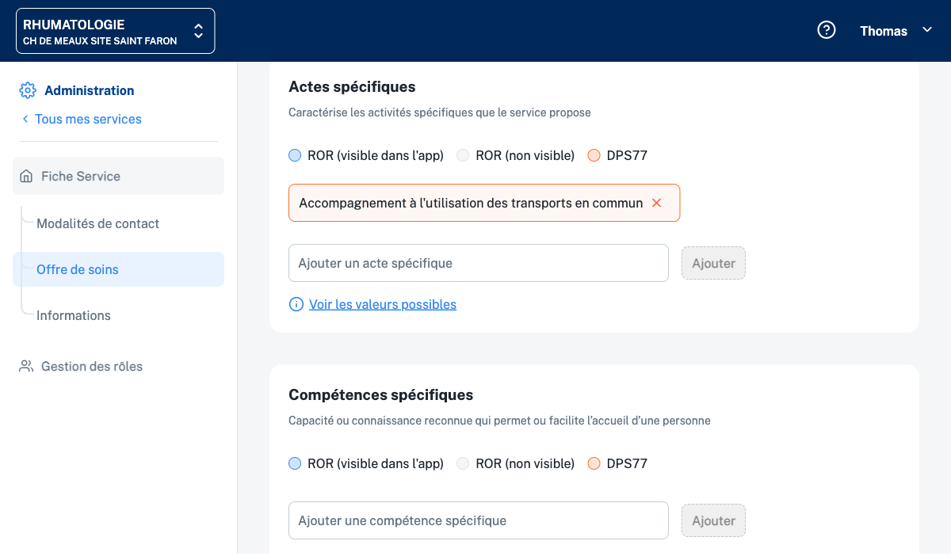
Task: Click the service selector up-down arrows icon
Action: 198,31
